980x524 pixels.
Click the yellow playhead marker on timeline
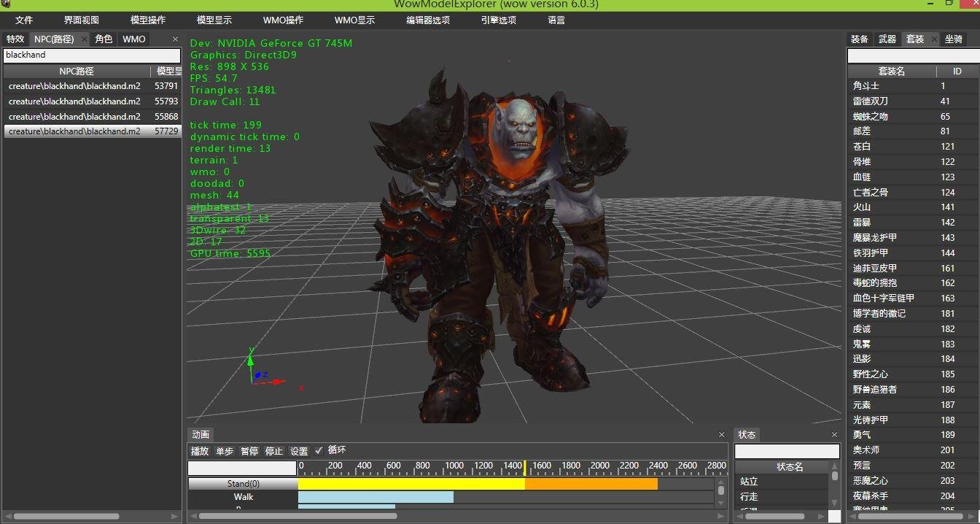coord(524,467)
